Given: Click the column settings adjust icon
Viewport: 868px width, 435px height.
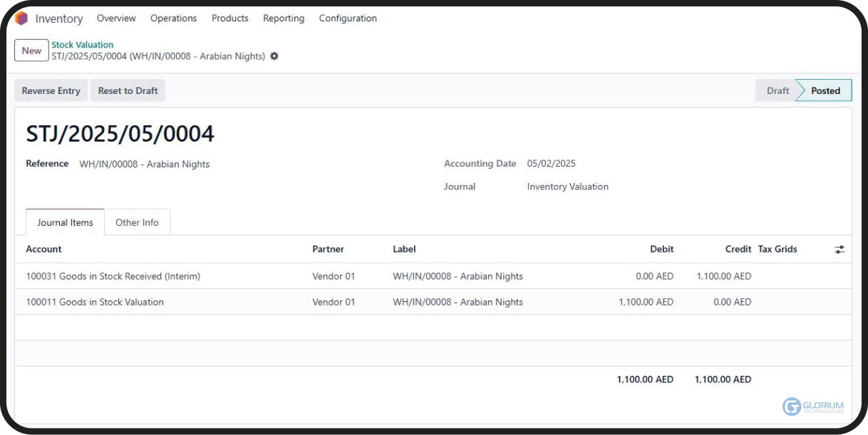Looking at the screenshot, I should tap(839, 249).
